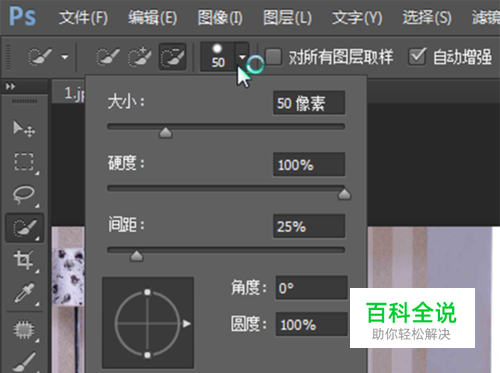
Task: Open the 图层(L) menu
Action: pos(287,18)
